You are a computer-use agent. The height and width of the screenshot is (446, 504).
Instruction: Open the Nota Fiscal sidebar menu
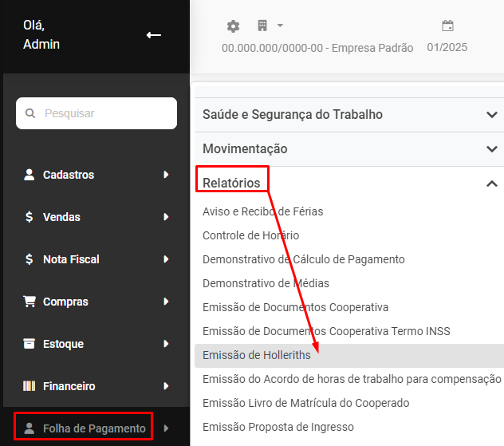[x=70, y=259]
